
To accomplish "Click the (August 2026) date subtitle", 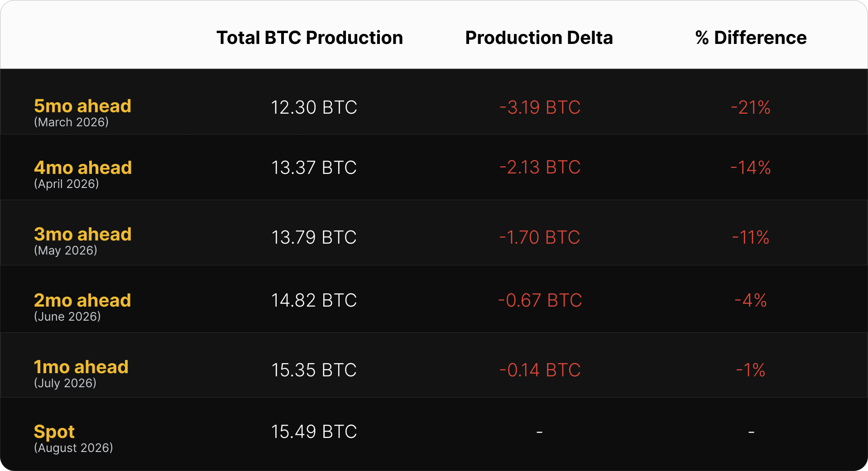I will [x=73, y=448].
